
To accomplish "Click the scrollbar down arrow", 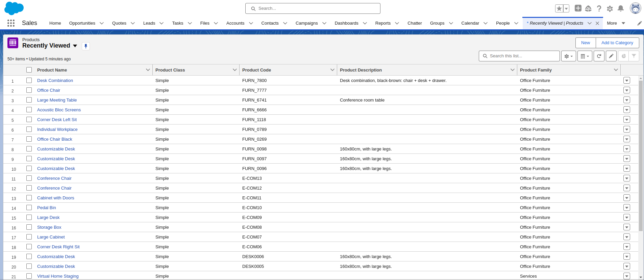I will click(x=641, y=277).
